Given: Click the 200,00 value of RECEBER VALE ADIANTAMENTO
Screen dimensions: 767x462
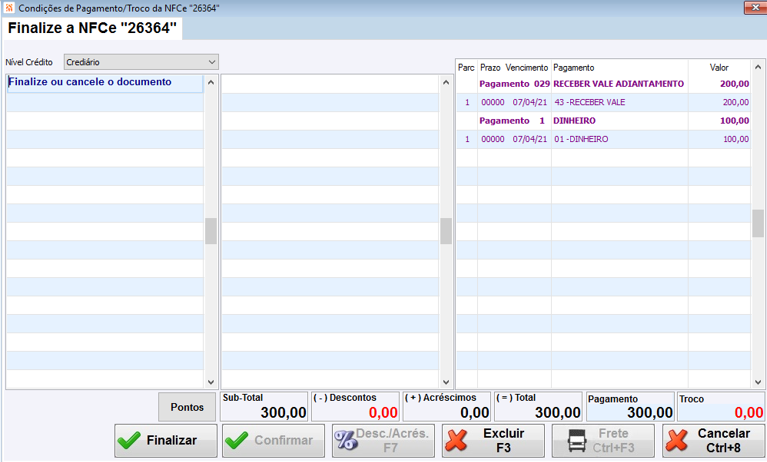Looking at the screenshot, I should click(734, 84).
